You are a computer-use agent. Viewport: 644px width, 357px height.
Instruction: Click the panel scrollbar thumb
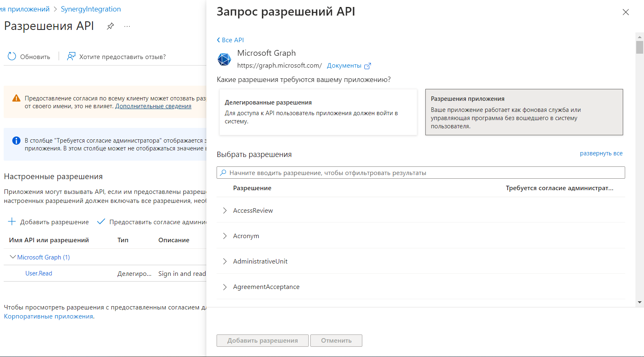(639, 47)
